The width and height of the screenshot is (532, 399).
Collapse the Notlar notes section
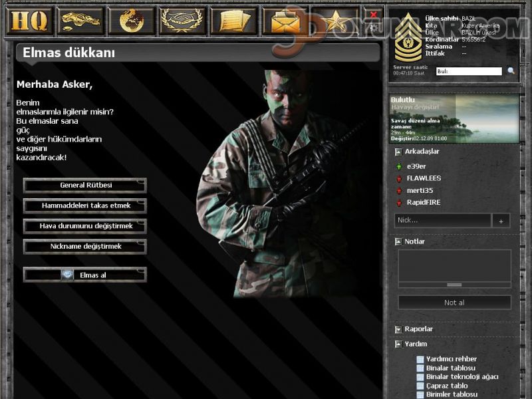[x=398, y=241]
